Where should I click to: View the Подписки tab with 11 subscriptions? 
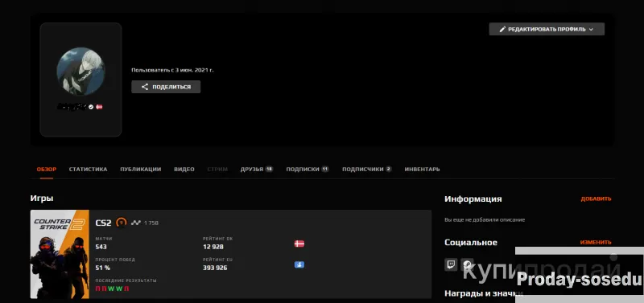tap(308, 170)
